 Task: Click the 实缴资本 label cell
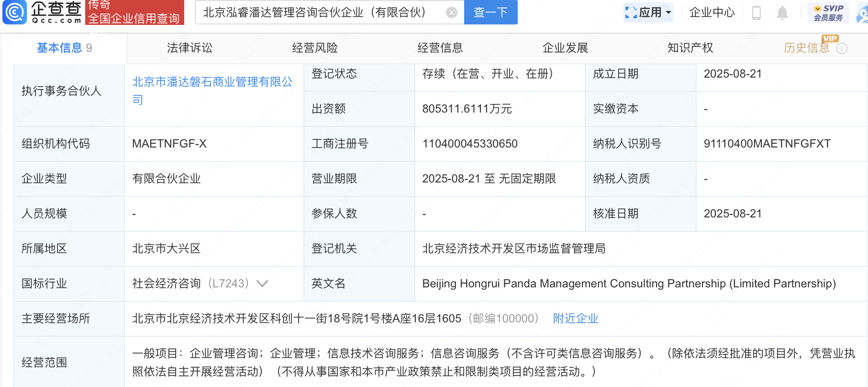[641, 109]
